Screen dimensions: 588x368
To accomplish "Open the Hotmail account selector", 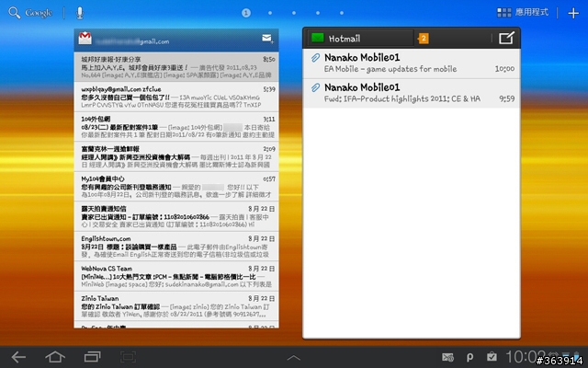I will 361,38.
